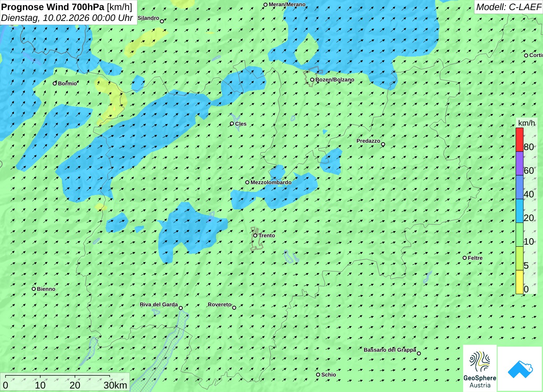The height and width of the screenshot is (392, 543).
Task: Click the Trento city marker
Action: (255, 235)
